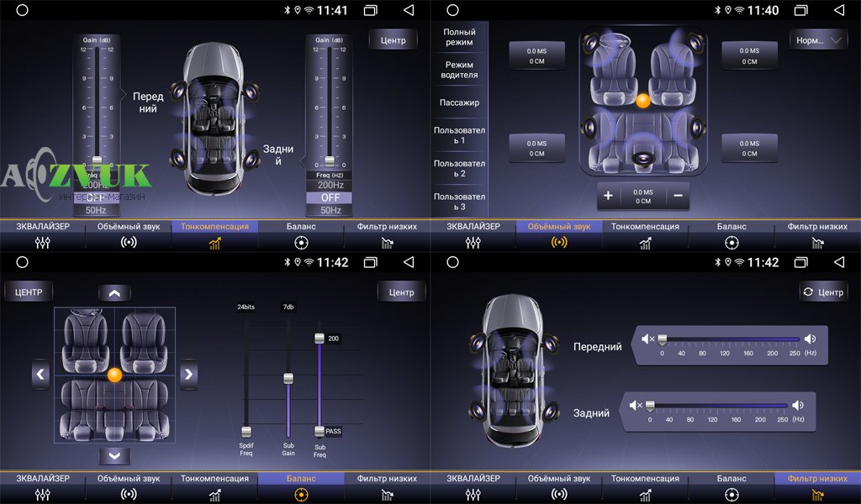This screenshot has height=504, width=861.
Task: Open Тонкомпенсация tab on Фильтр низких screen
Action: point(645,487)
